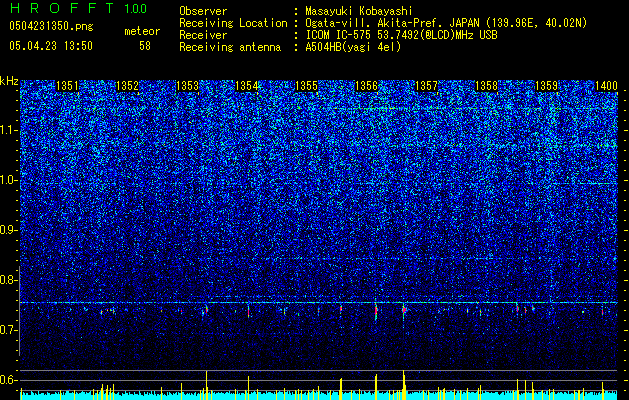Select the file name 0504231350.png

[51, 26]
